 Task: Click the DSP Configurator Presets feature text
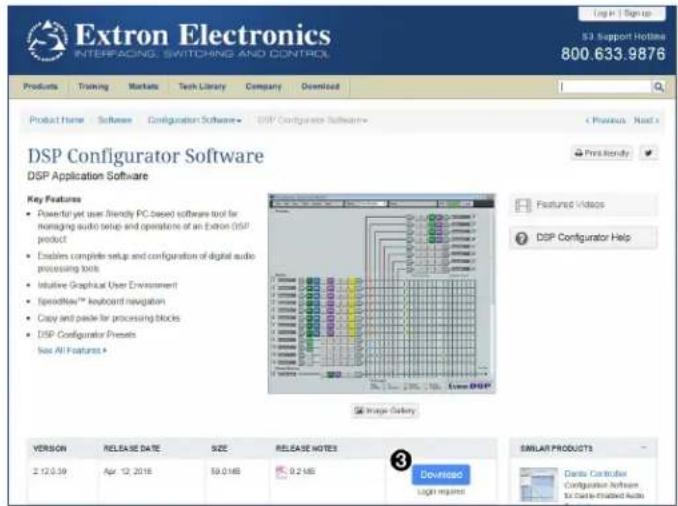86,335
